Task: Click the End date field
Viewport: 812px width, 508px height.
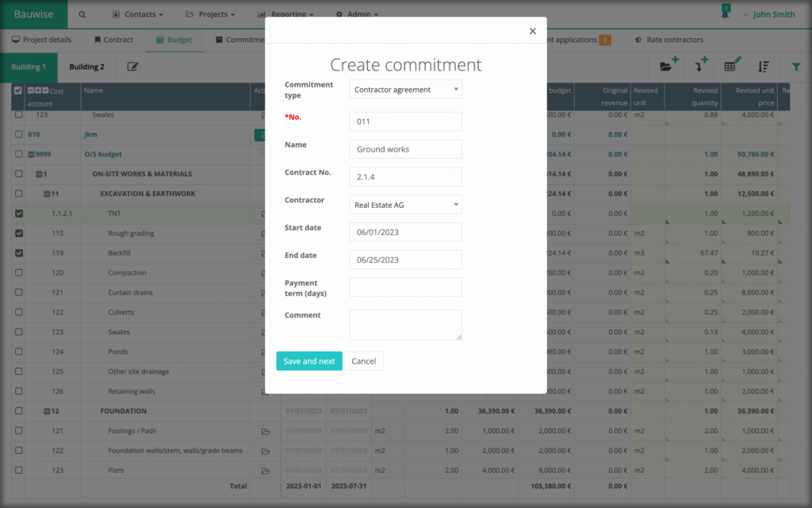Action: (x=405, y=260)
